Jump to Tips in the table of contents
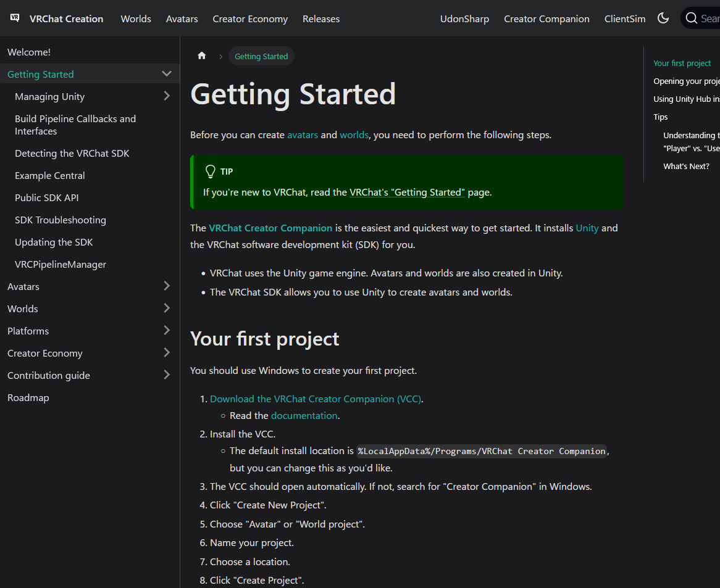Image resolution: width=720 pixels, height=588 pixels. pos(660,117)
